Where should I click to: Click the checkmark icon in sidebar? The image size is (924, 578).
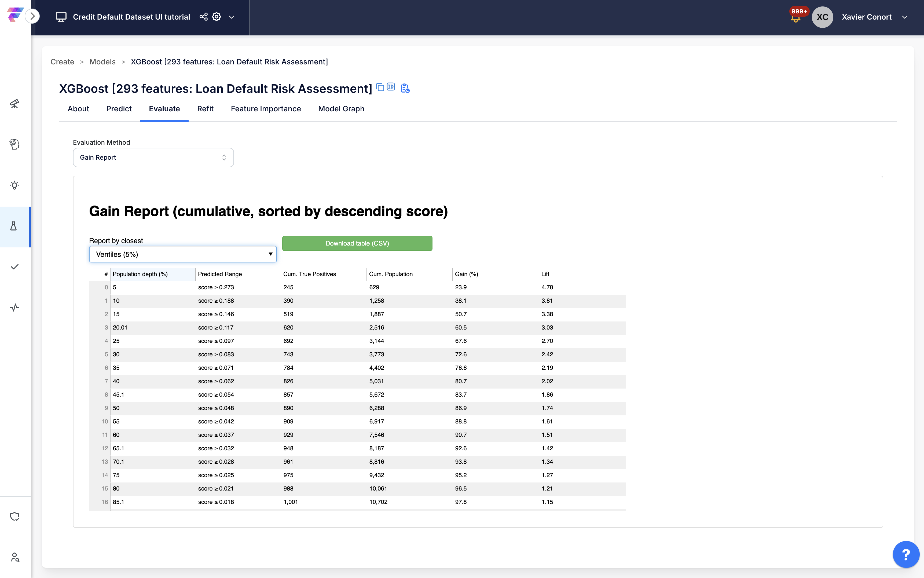click(14, 267)
